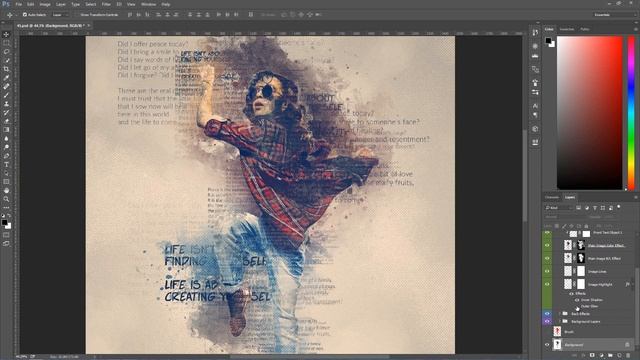Hide the Inner Shadow effect
This screenshot has height=360, width=640.
577,300
